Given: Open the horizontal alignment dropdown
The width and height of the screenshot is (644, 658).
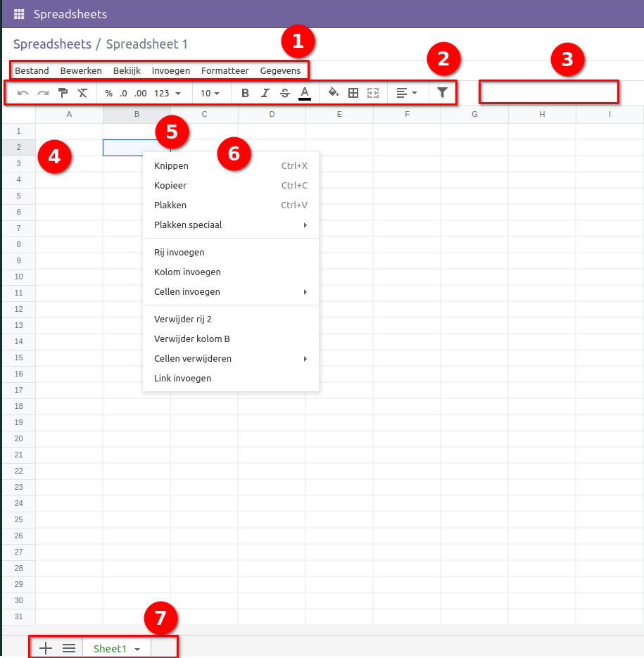Looking at the screenshot, I should point(405,92).
